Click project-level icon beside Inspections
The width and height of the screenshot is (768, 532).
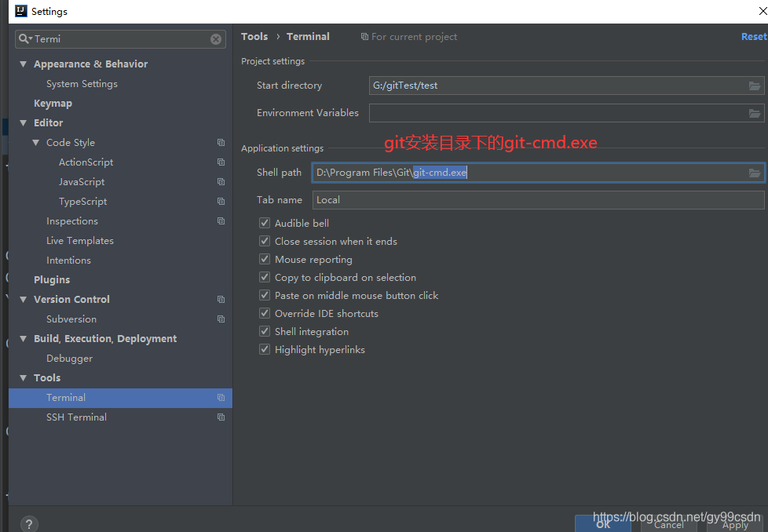(x=221, y=220)
